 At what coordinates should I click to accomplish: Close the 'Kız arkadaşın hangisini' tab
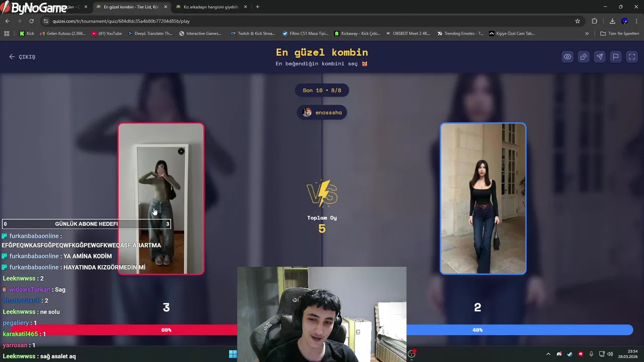point(246,7)
